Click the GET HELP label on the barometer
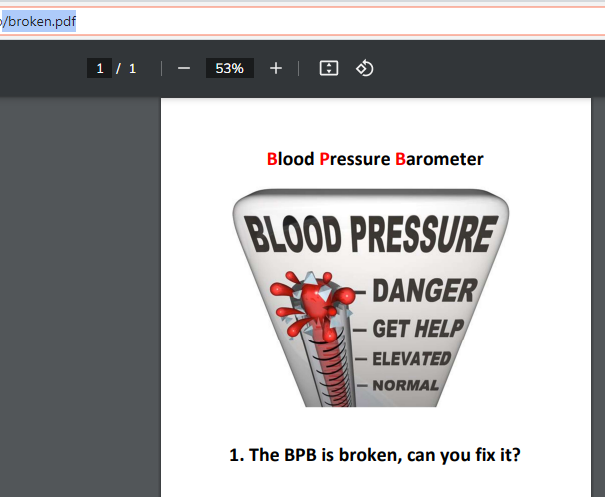 (x=417, y=329)
